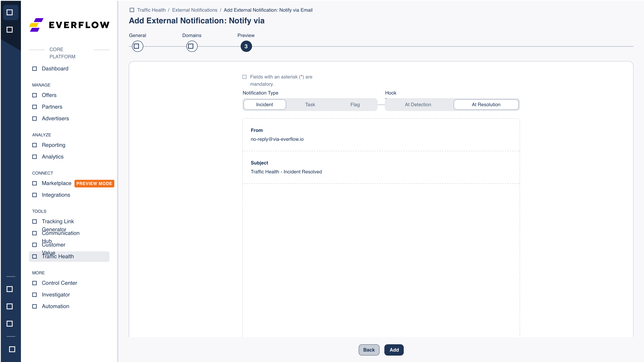Open External Notifications breadcrumb link

tap(194, 10)
